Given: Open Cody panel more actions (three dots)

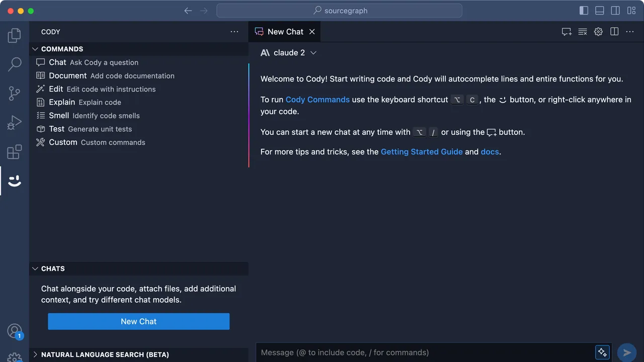Looking at the screenshot, I should (234, 32).
